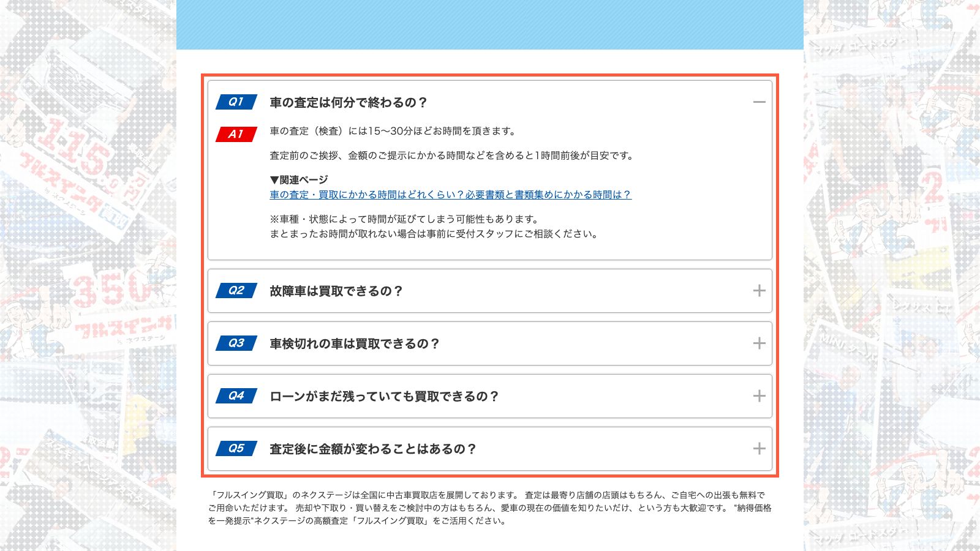Select question text 故障車は買取できるの？
The width and height of the screenshot is (980, 551).
(336, 291)
